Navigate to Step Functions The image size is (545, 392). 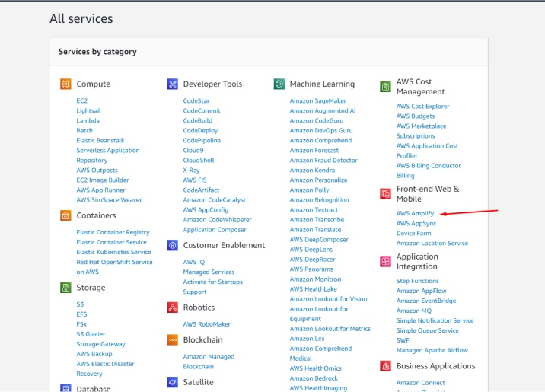pos(417,282)
